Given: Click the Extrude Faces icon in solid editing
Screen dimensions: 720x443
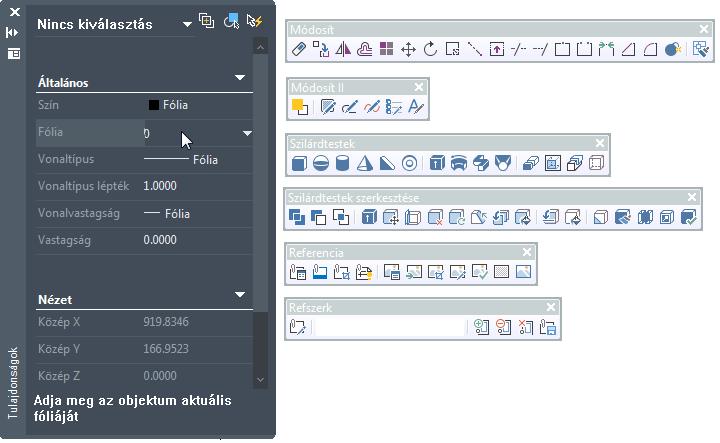Looking at the screenshot, I should [x=369, y=217].
